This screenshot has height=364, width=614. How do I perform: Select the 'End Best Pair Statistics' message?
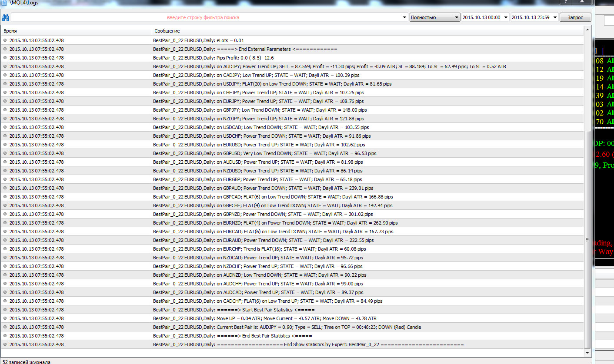click(292, 336)
